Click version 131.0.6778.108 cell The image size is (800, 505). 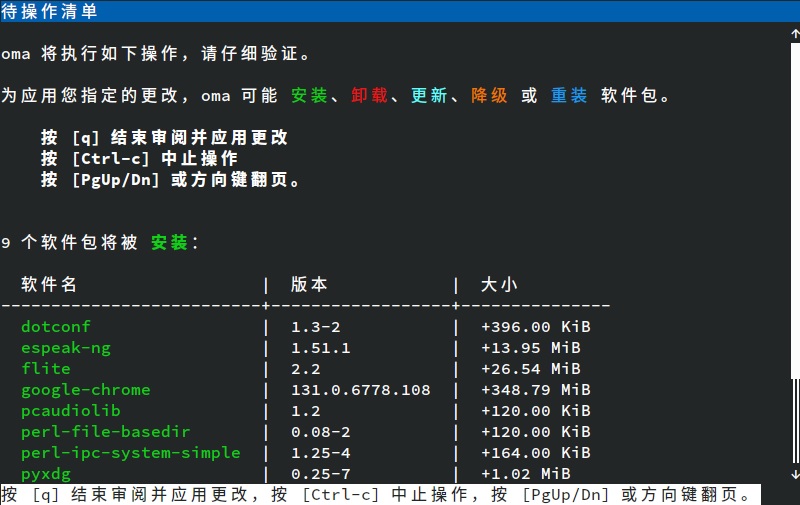pos(361,390)
